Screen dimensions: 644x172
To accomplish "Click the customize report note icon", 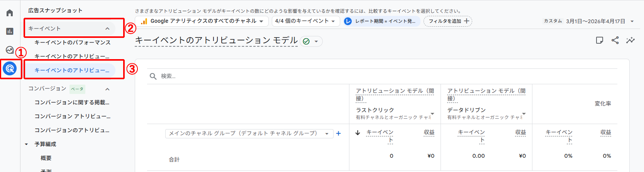I will pyautogui.click(x=599, y=40).
